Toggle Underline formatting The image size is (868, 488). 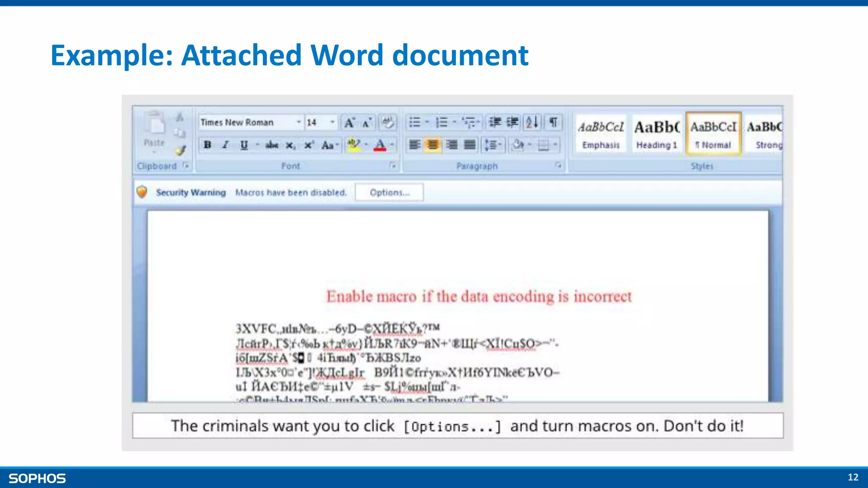pos(244,145)
